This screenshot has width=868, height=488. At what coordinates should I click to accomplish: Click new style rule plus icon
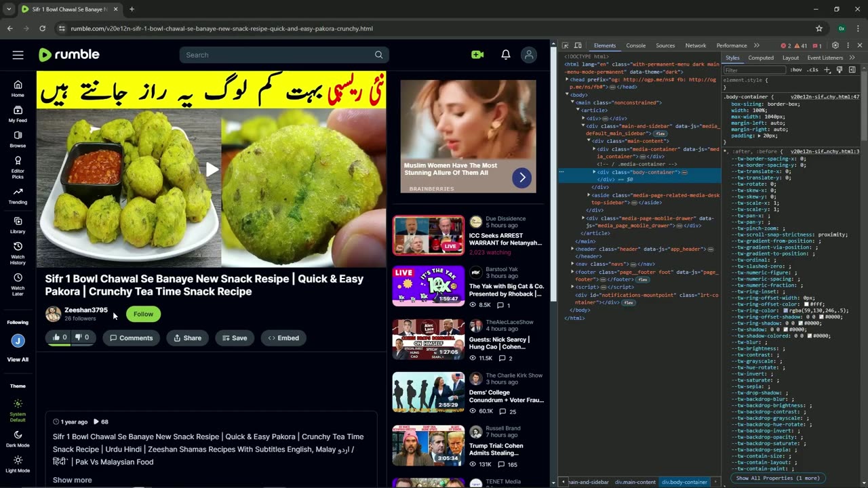(827, 70)
